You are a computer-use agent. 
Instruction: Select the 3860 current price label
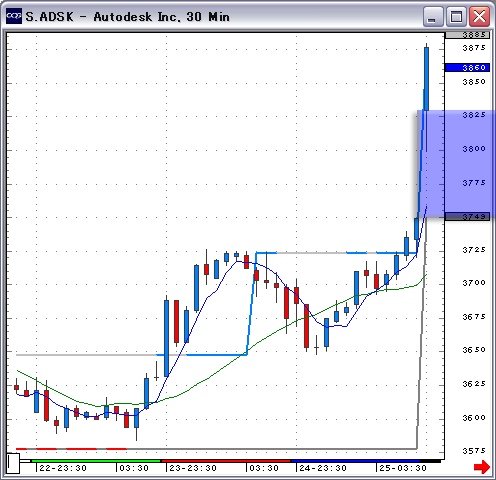(467, 68)
